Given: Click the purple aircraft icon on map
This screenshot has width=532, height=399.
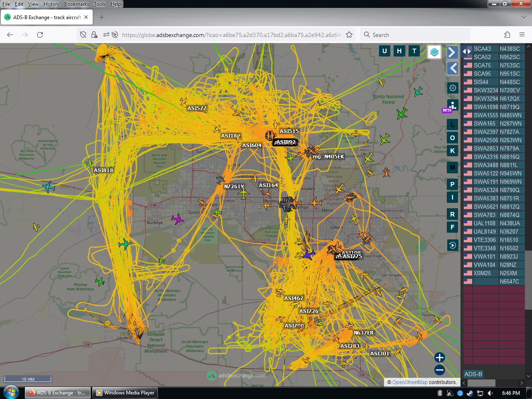Looking at the screenshot, I should (308, 254).
